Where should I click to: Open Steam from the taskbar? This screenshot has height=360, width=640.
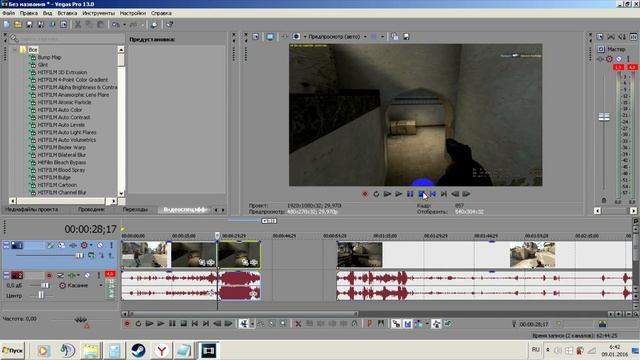[138, 351]
